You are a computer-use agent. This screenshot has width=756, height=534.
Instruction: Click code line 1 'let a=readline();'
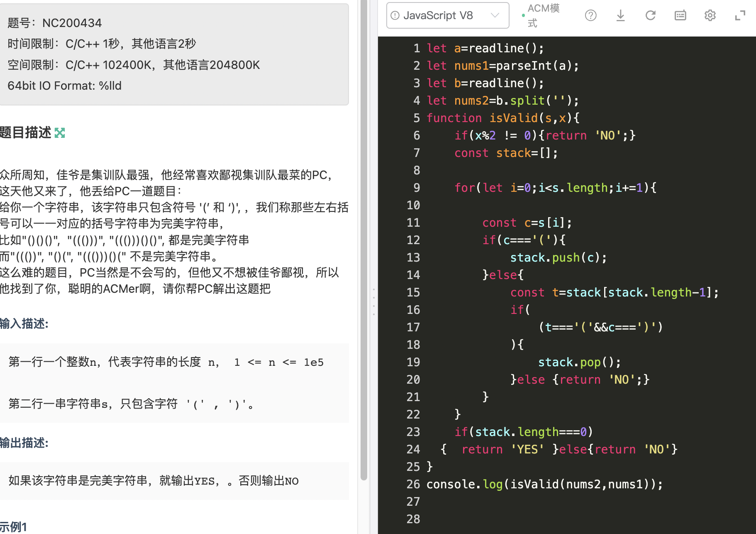[x=485, y=48]
